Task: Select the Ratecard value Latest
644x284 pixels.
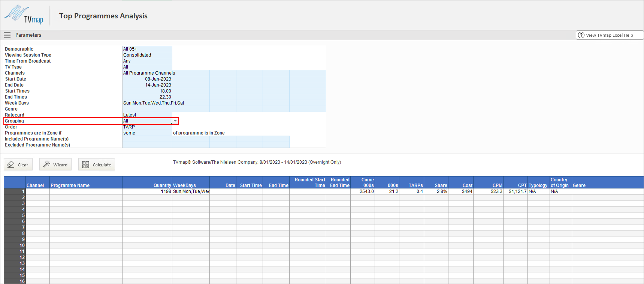Action: click(147, 115)
